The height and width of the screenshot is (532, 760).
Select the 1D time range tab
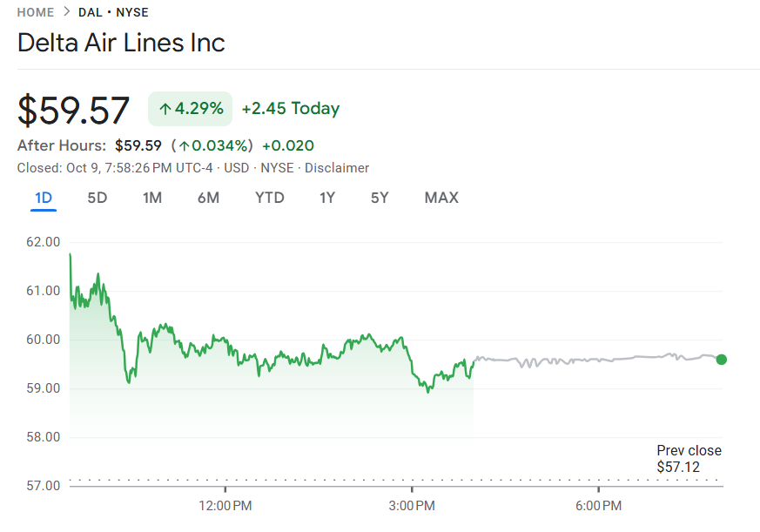(44, 198)
